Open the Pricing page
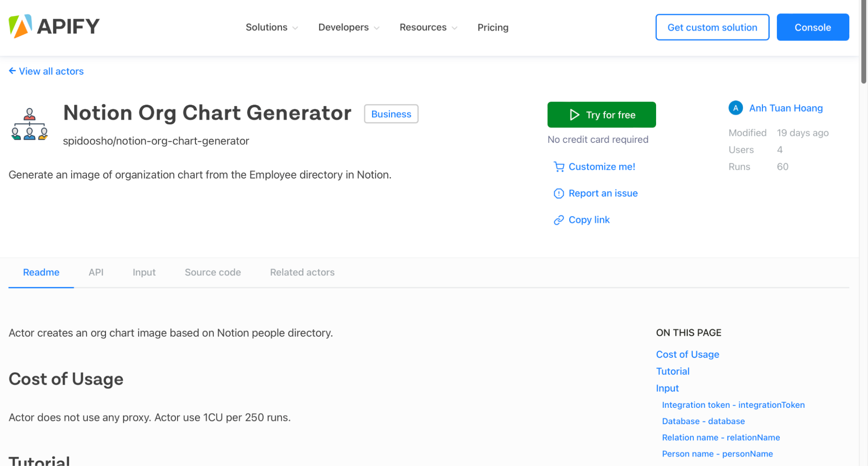Image resolution: width=868 pixels, height=466 pixels. (x=493, y=27)
